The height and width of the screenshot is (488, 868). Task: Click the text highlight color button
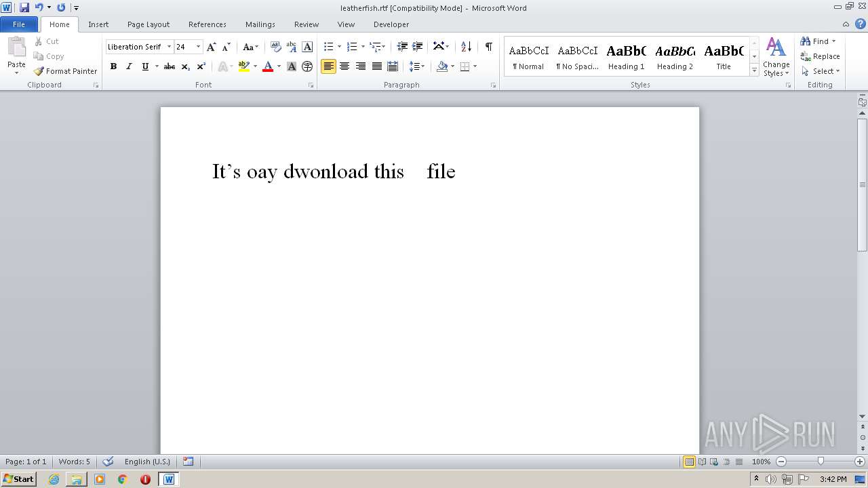coord(244,66)
